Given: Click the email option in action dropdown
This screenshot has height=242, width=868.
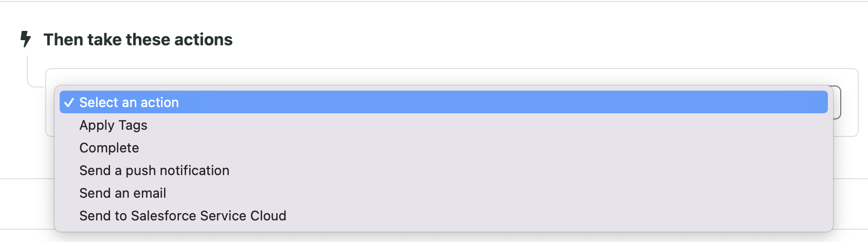Looking at the screenshot, I should coord(122,193).
